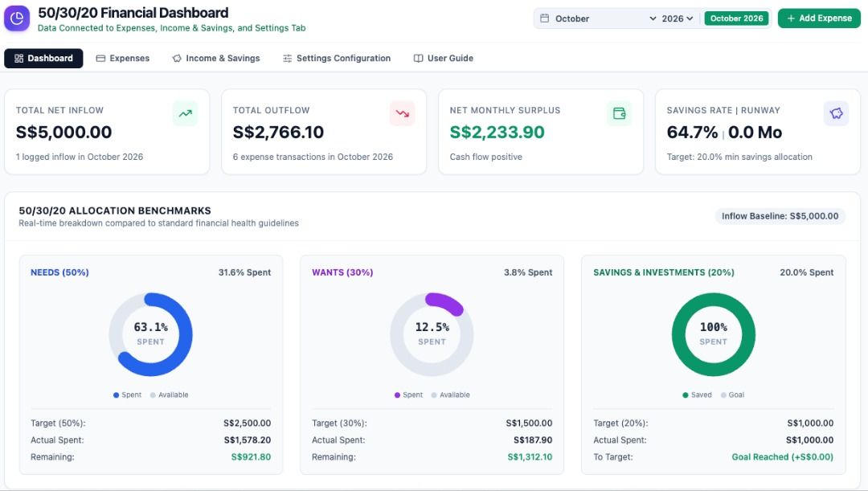Image resolution: width=868 pixels, height=491 pixels.
Task: Click the downward trend icon on Total Outflow
Action: [403, 113]
